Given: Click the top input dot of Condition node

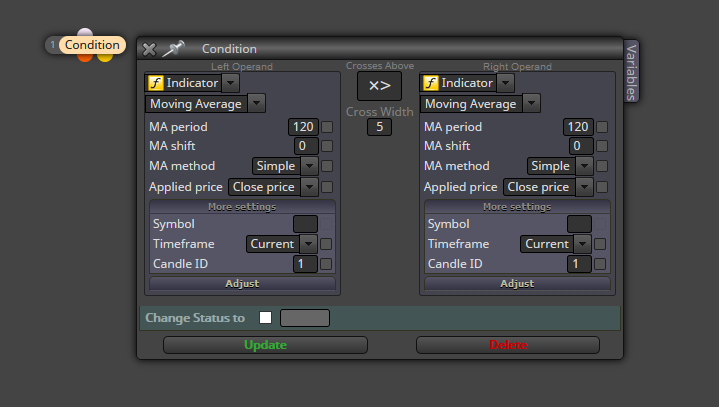Looking at the screenshot, I should click(85, 32).
